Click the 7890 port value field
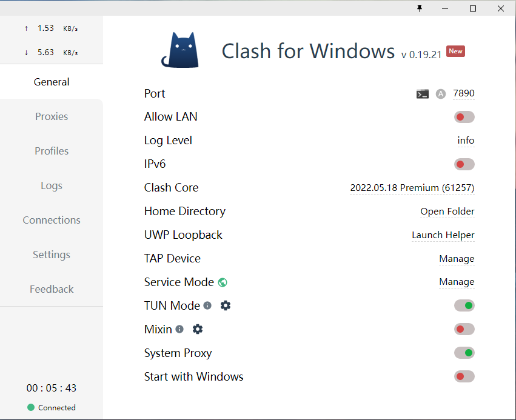 tap(464, 93)
